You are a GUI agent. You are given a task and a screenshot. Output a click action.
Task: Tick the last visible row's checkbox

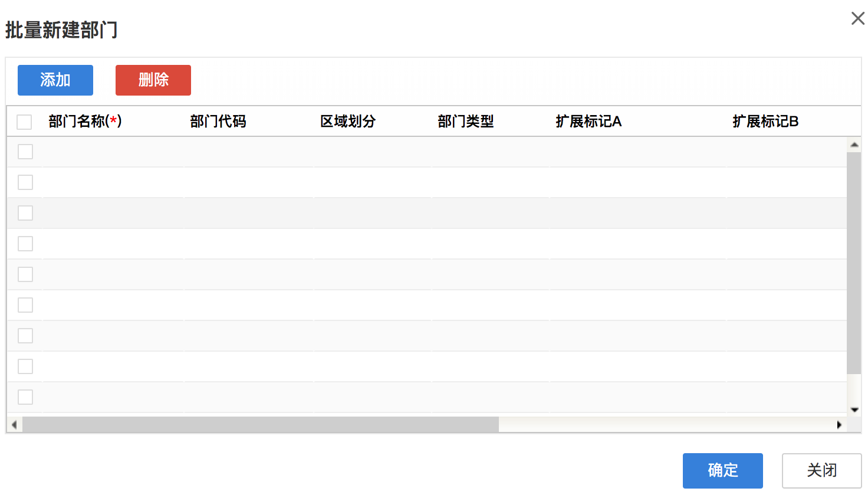25,397
